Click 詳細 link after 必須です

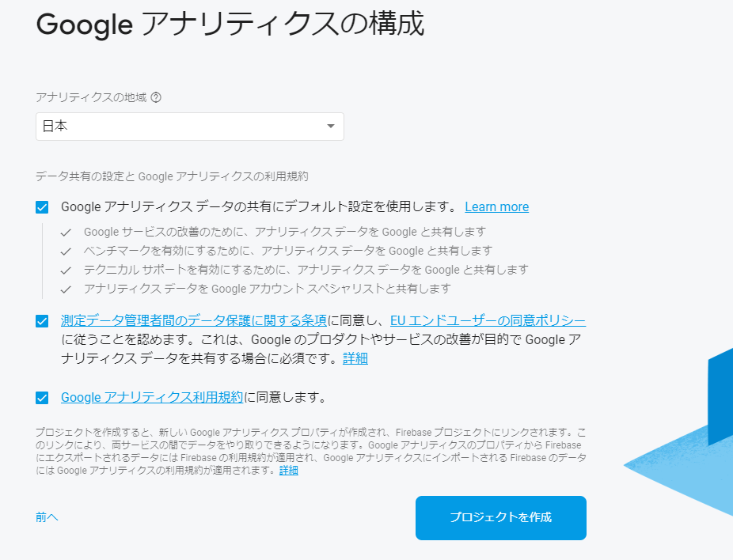click(355, 358)
